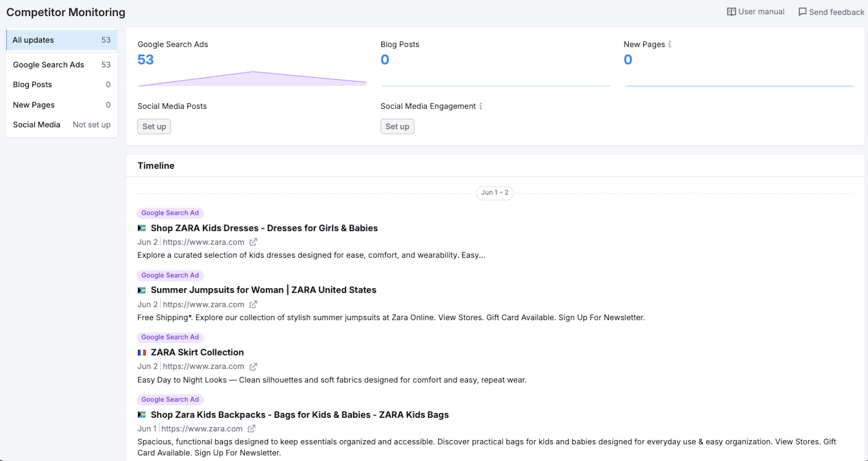Click the Blog Posts count 0 in summary
Image resolution: width=868 pixels, height=461 pixels.
385,59
